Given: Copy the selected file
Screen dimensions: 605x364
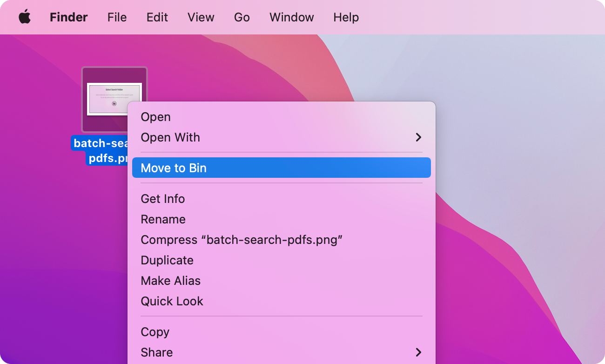Looking at the screenshot, I should click(x=155, y=332).
